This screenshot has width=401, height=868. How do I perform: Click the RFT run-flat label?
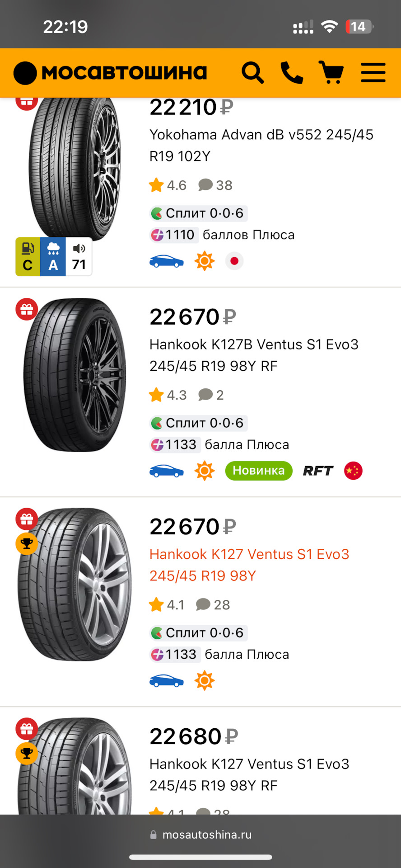click(x=318, y=471)
